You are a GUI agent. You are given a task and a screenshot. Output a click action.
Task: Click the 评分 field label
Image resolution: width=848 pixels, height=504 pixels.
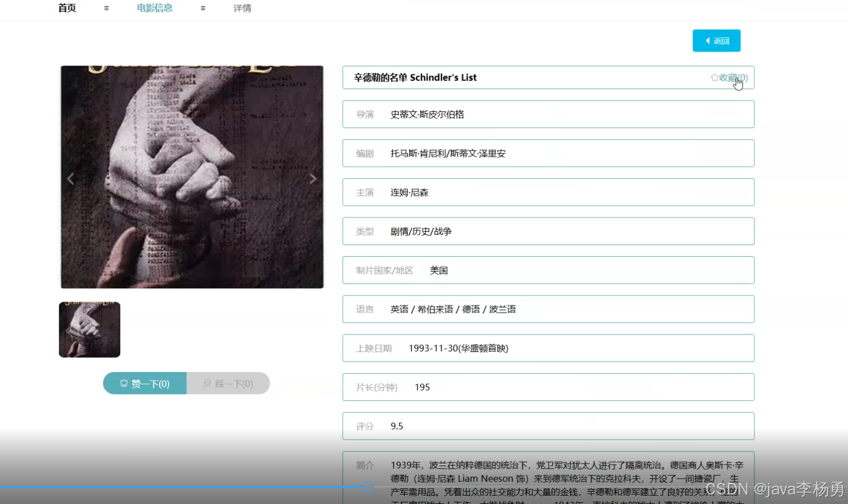tap(365, 426)
